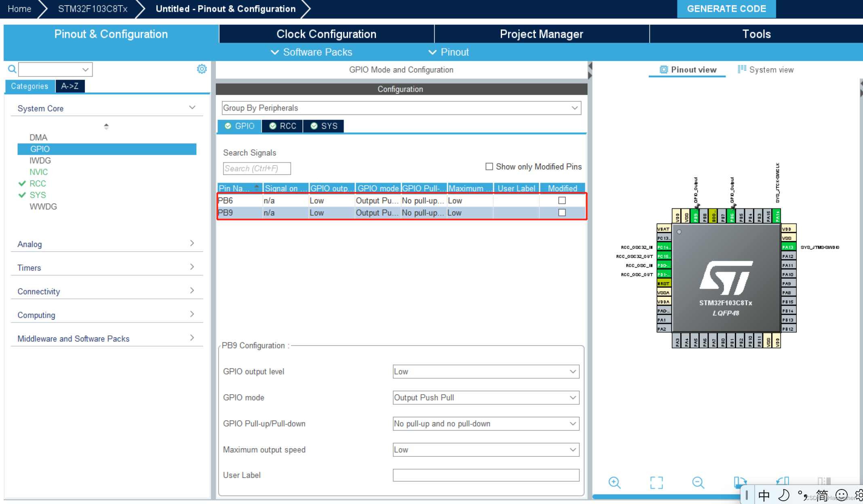
Task: Open the GPIO Pull-up/Pull-down dropdown
Action: (486, 424)
